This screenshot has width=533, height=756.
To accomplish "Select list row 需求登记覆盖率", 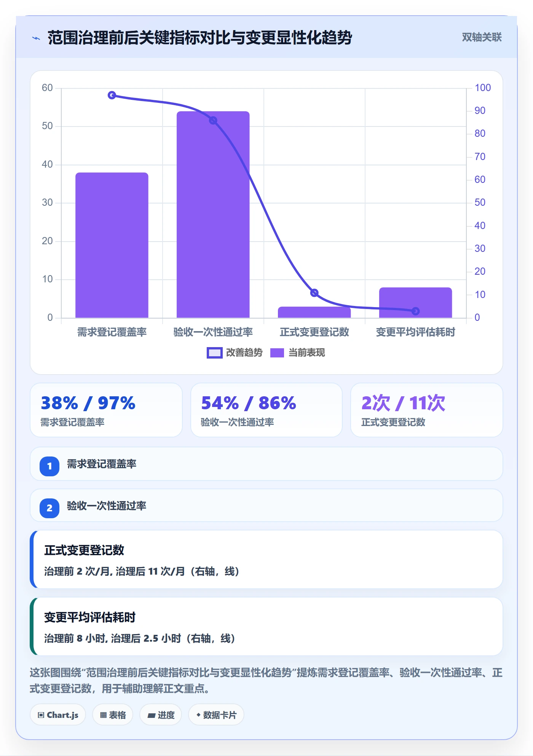I will (266, 464).
